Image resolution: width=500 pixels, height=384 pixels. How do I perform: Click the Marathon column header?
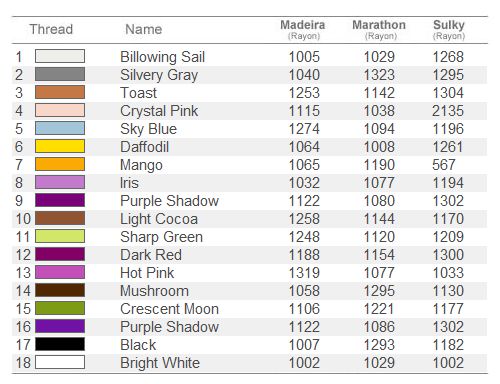379,29
